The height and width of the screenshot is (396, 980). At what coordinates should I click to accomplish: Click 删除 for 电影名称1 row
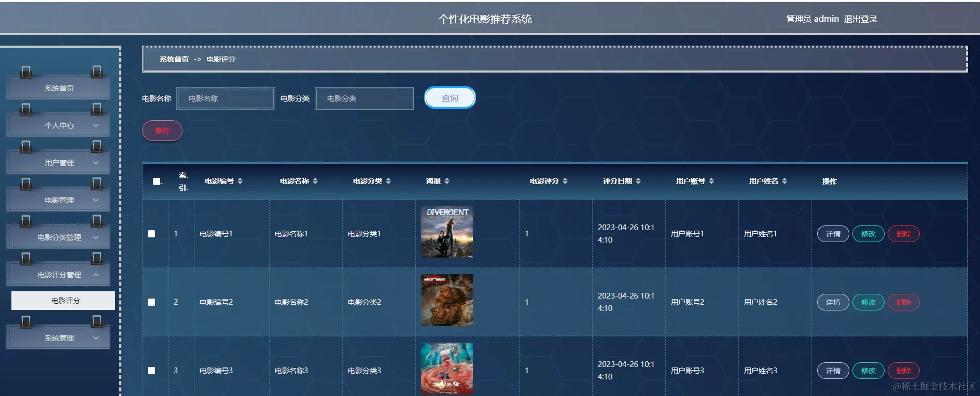click(x=904, y=234)
